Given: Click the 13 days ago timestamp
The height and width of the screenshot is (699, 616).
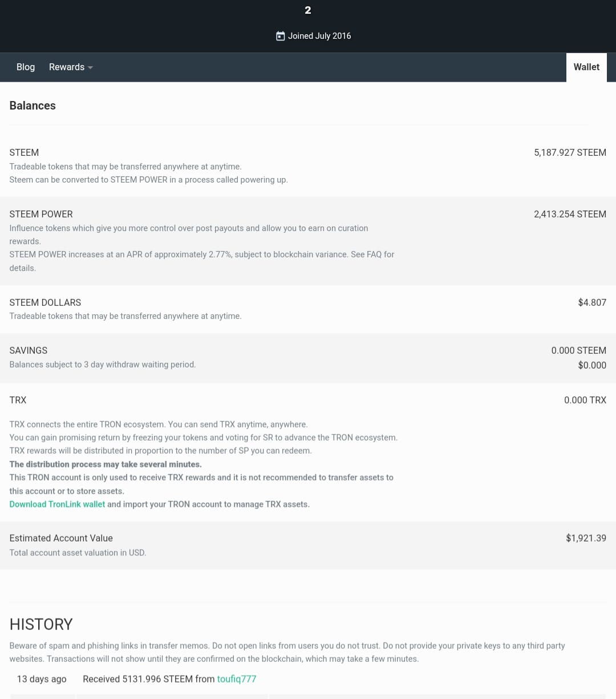Looking at the screenshot, I should [42, 679].
